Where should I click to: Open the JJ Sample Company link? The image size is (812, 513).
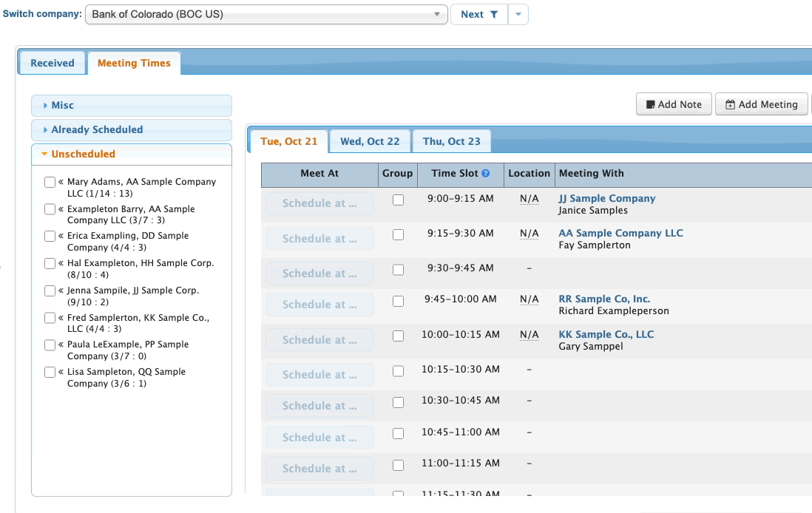tap(606, 198)
